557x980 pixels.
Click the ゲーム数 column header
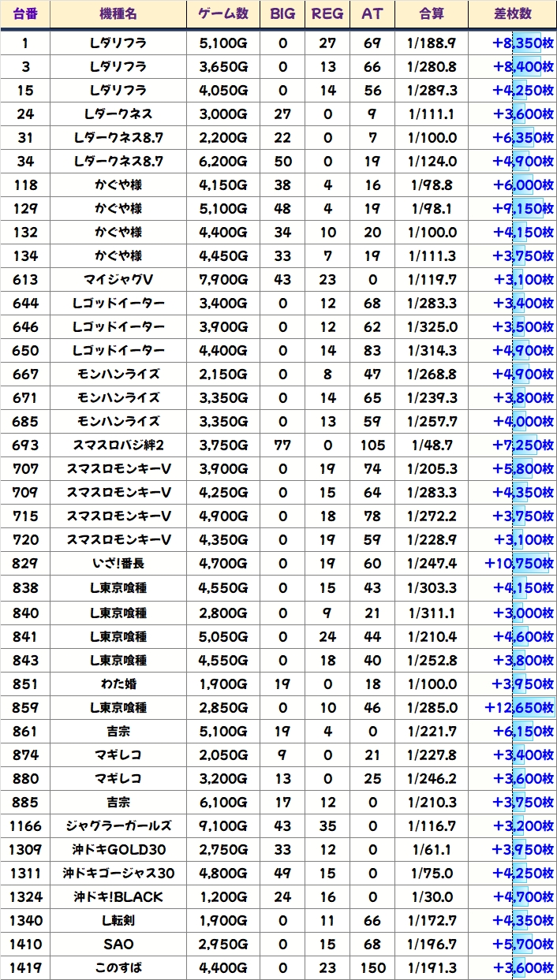coord(223,14)
